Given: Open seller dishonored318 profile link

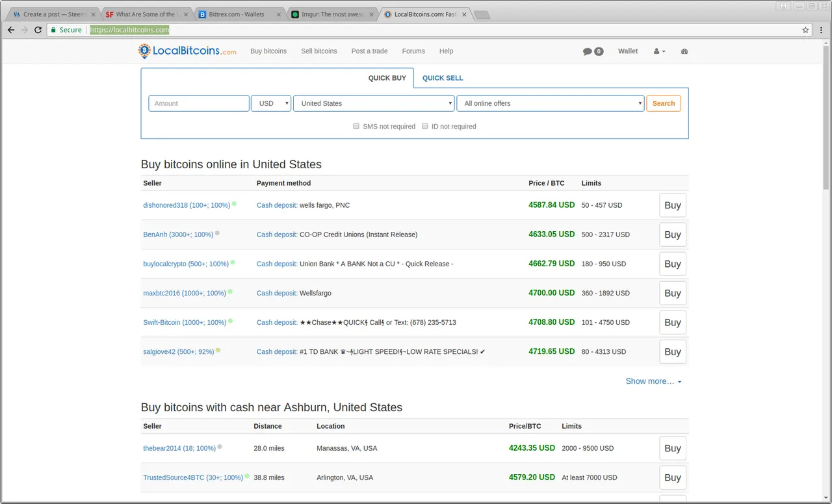Looking at the screenshot, I should pyautogui.click(x=187, y=205).
